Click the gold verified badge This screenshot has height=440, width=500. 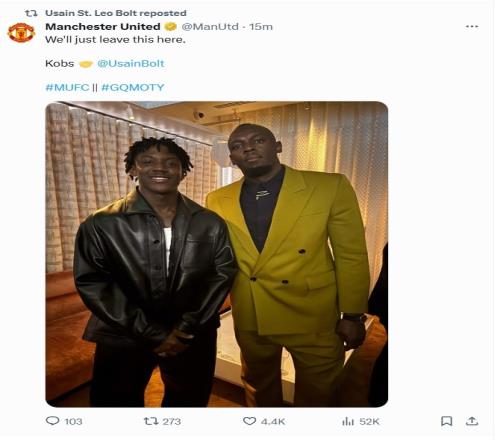tap(171, 26)
